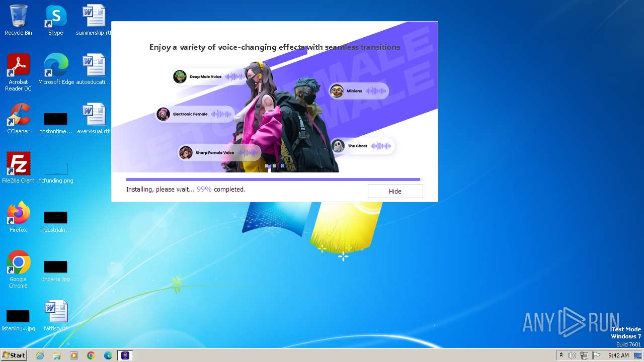Select the Microsoft Edge desktop shortcut

(56, 69)
